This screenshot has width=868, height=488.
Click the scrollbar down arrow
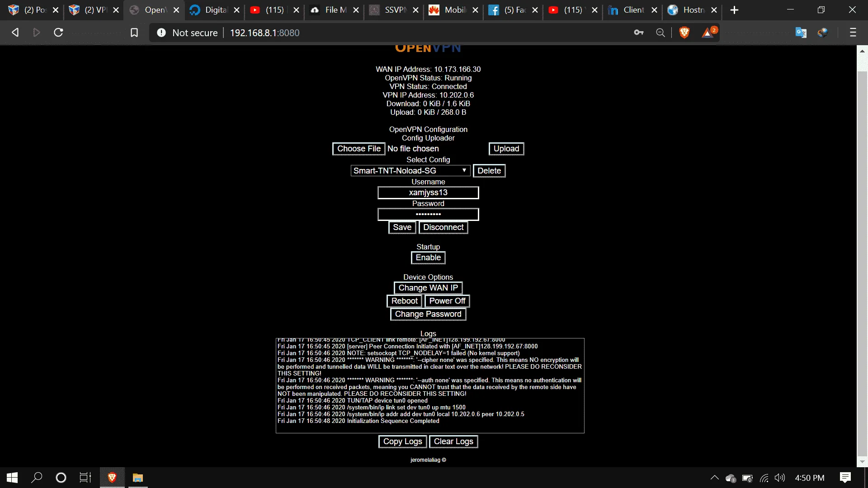point(862,462)
